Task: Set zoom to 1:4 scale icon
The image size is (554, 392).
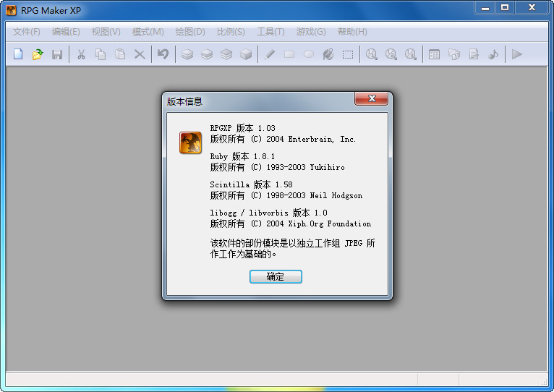Action: tap(411, 54)
